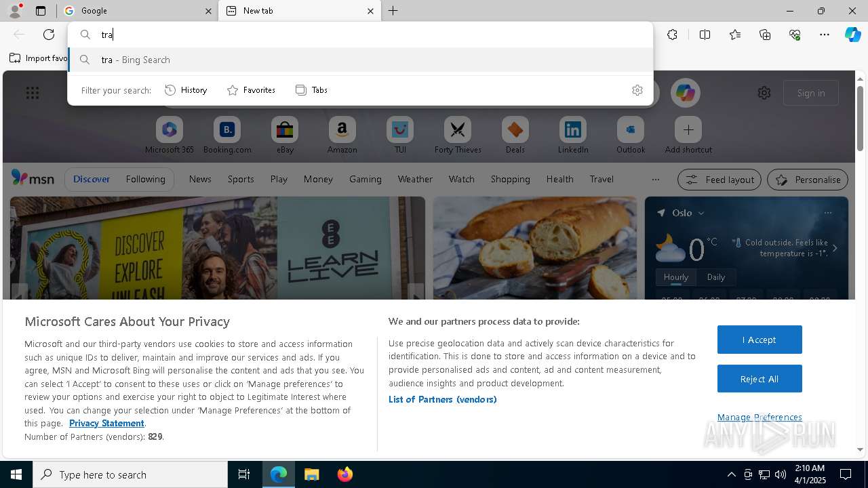Show more MSN categories ellipsis
Screen dimensions: 868x488
pyautogui.click(x=655, y=180)
